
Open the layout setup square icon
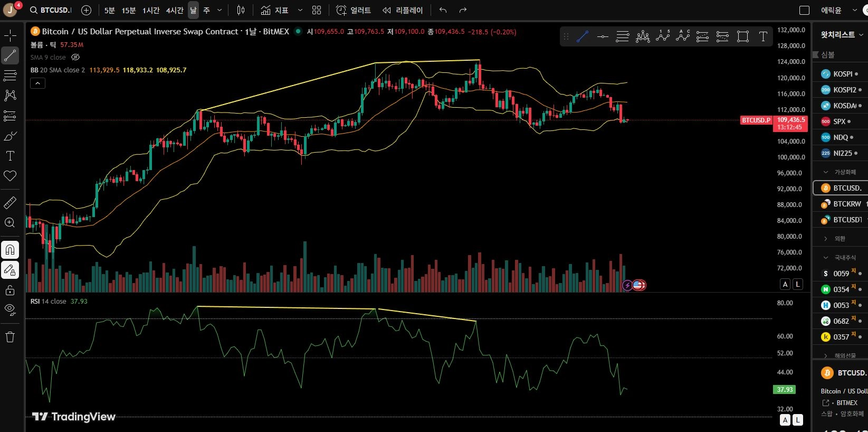coord(804,10)
